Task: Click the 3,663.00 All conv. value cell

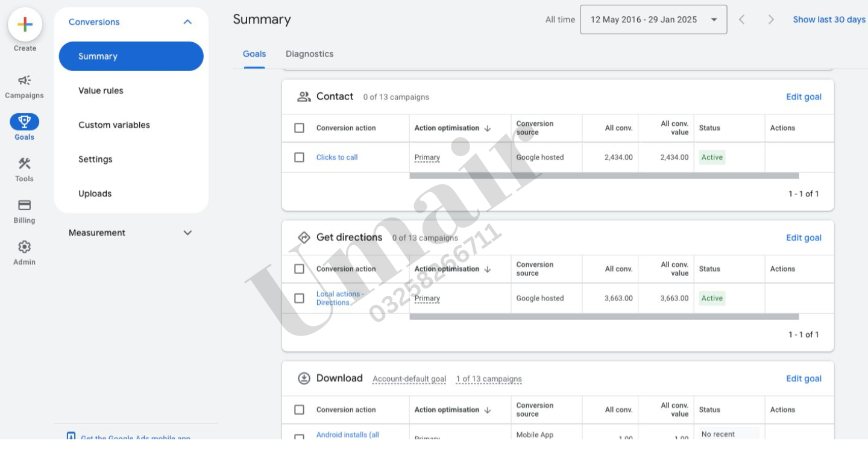Action: coord(674,299)
